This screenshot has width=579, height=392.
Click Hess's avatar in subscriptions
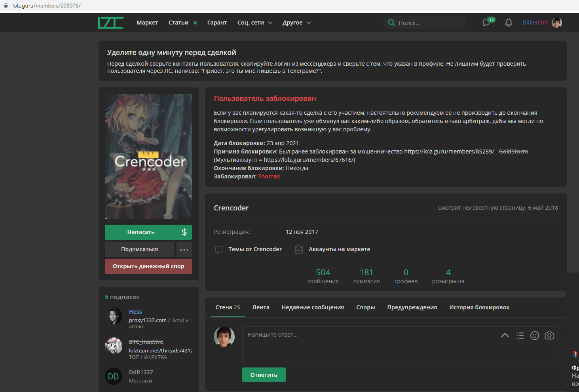click(x=114, y=316)
